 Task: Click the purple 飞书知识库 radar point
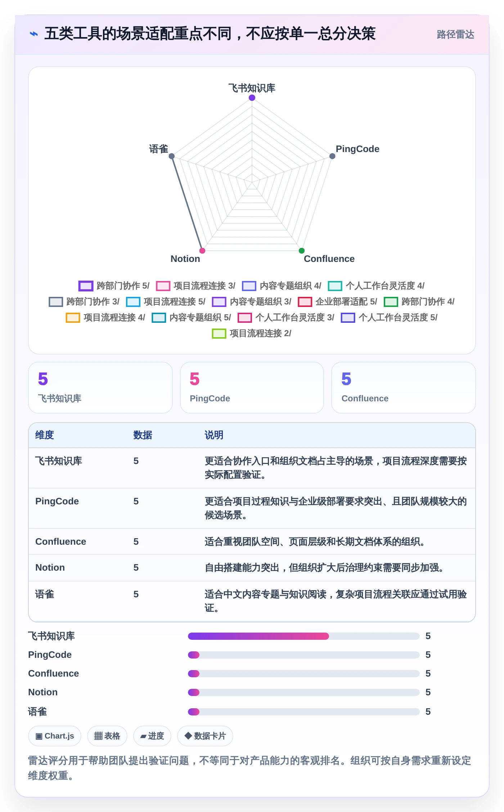tap(252, 98)
